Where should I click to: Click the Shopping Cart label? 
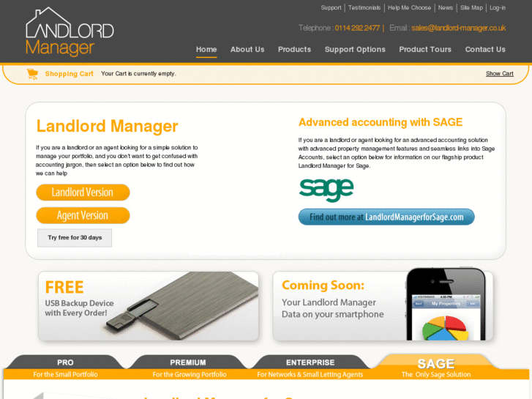pos(70,74)
